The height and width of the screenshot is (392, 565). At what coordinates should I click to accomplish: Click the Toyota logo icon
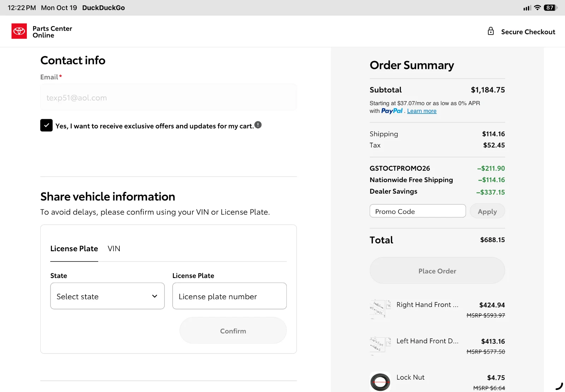[x=19, y=31]
